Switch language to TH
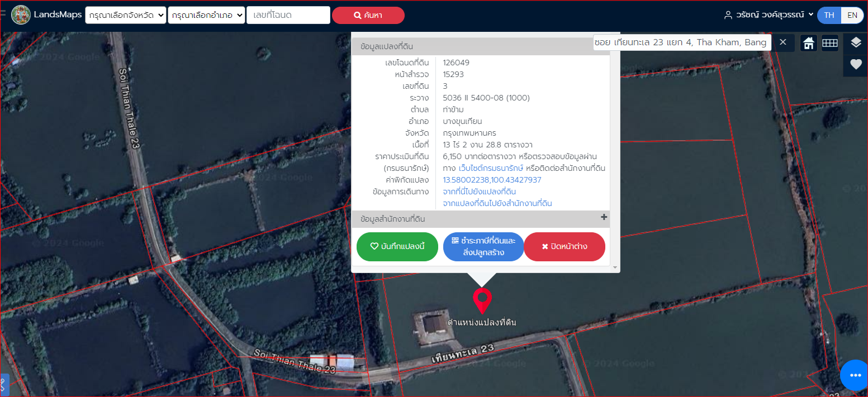This screenshot has width=868, height=397. coord(829,15)
